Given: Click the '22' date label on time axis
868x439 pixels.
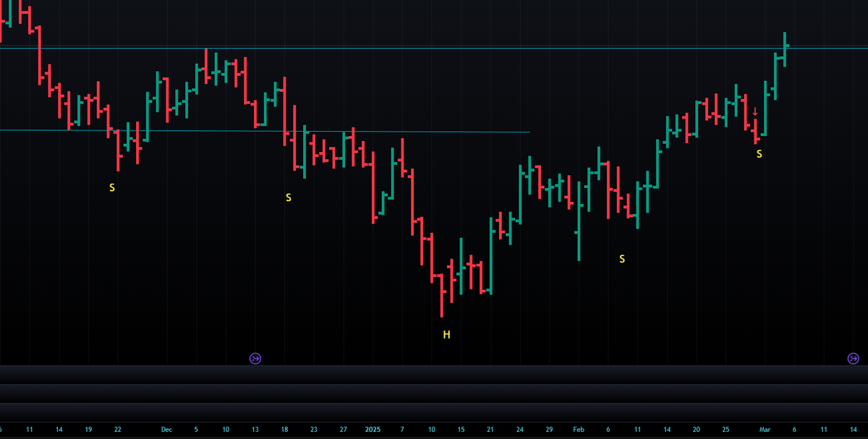Looking at the screenshot, I should point(118,430).
